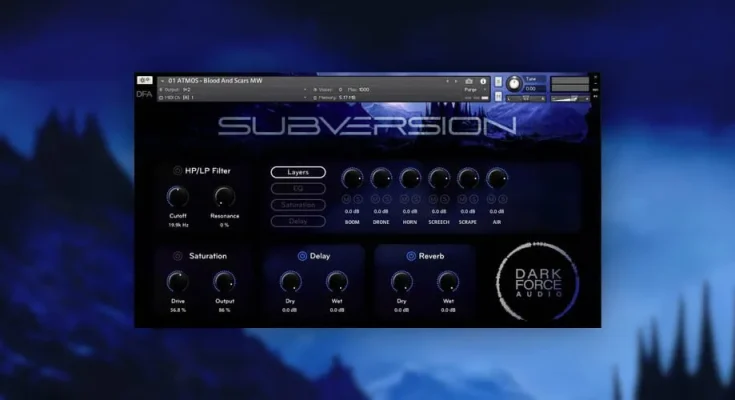735x400 pixels.
Task: Open the instrument info icon
Action: (x=482, y=80)
